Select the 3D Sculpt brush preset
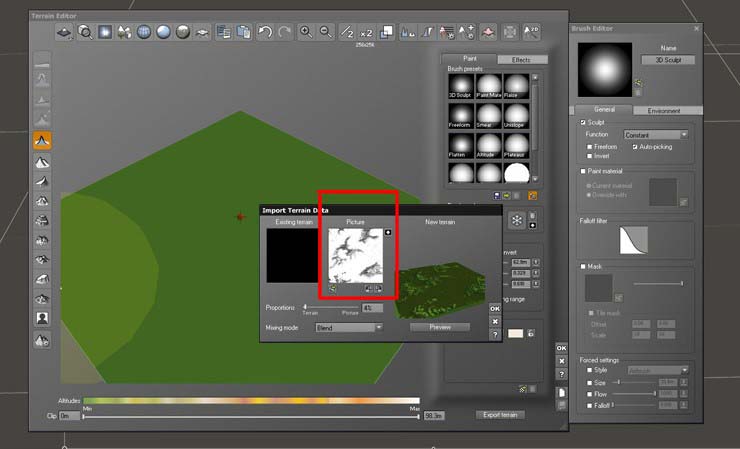This screenshot has width=740, height=449. [461, 86]
